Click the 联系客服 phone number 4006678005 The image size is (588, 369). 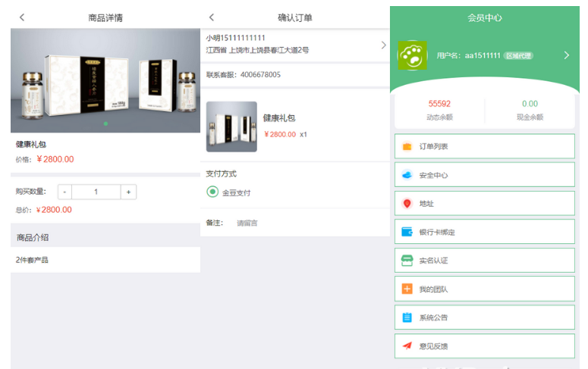(261, 74)
